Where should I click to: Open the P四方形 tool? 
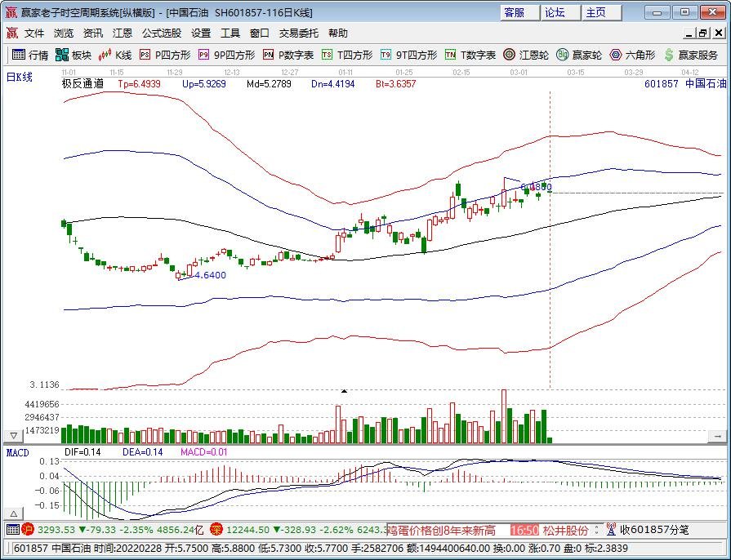[x=165, y=55]
